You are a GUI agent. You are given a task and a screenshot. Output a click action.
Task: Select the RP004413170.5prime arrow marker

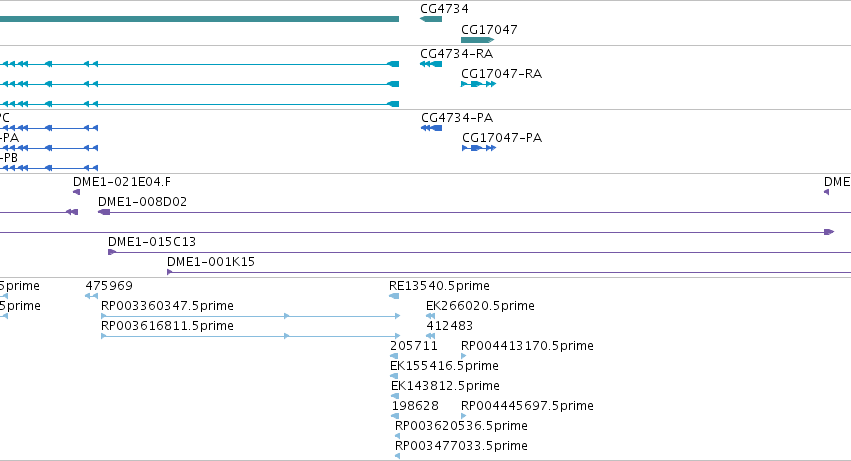(463, 356)
